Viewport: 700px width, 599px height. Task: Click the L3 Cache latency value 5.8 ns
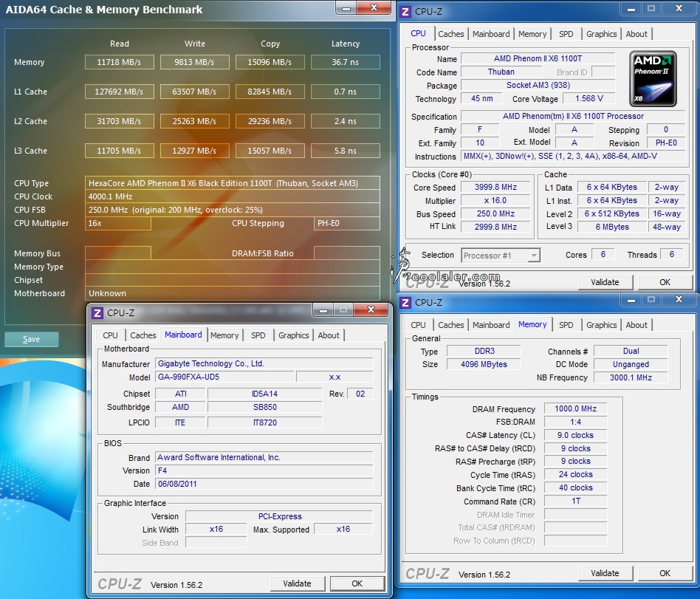(345, 151)
